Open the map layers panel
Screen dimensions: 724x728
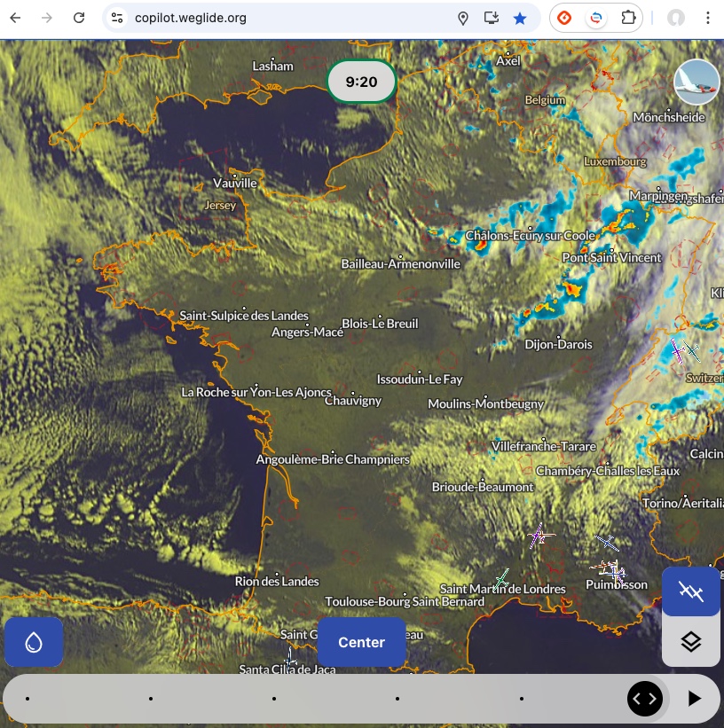point(690,642)
